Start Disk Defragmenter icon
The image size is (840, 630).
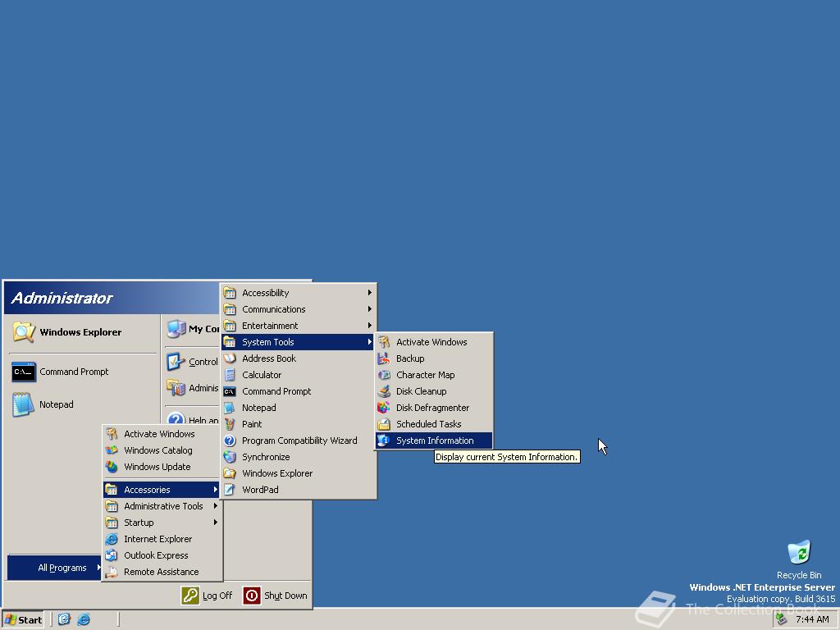384,408
